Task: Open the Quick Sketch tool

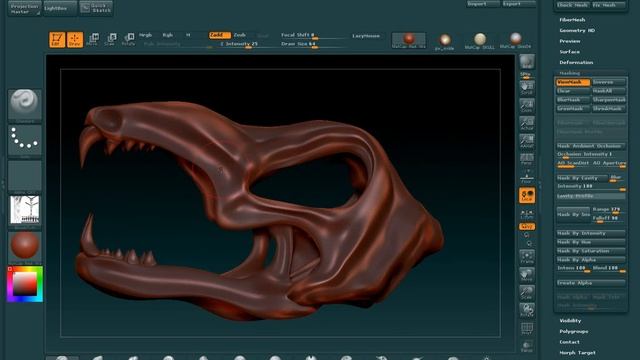Action: pyautogui.click(x=96, y=8)
